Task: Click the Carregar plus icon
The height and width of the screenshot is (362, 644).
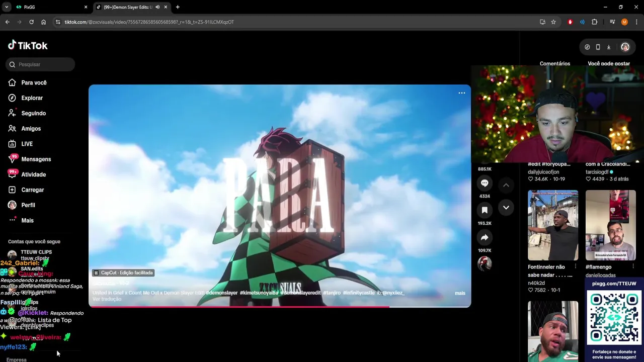Action: coord(12,190)
